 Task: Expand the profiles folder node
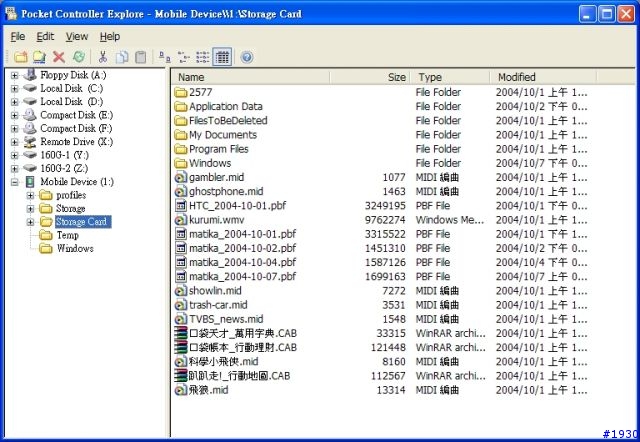[x=30, y=195]
